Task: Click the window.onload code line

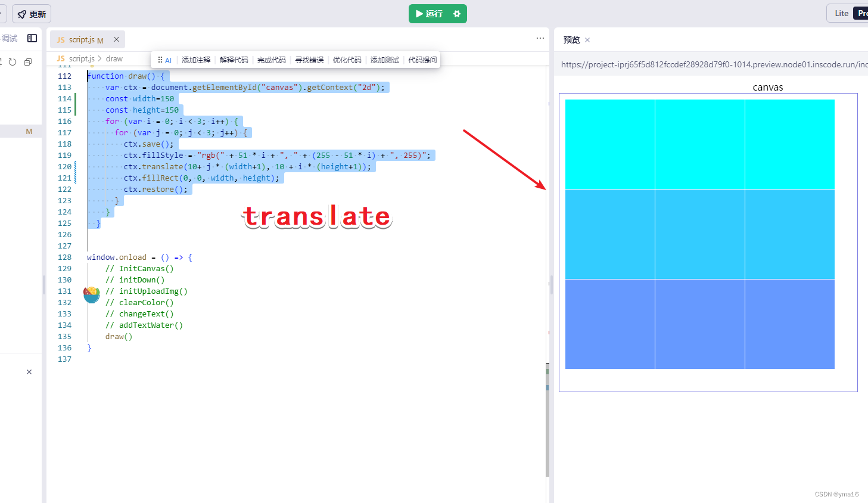Action: 139,257
